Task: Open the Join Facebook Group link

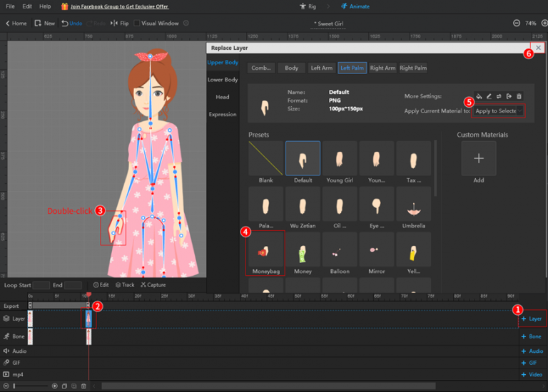Action: click(119, 6)
